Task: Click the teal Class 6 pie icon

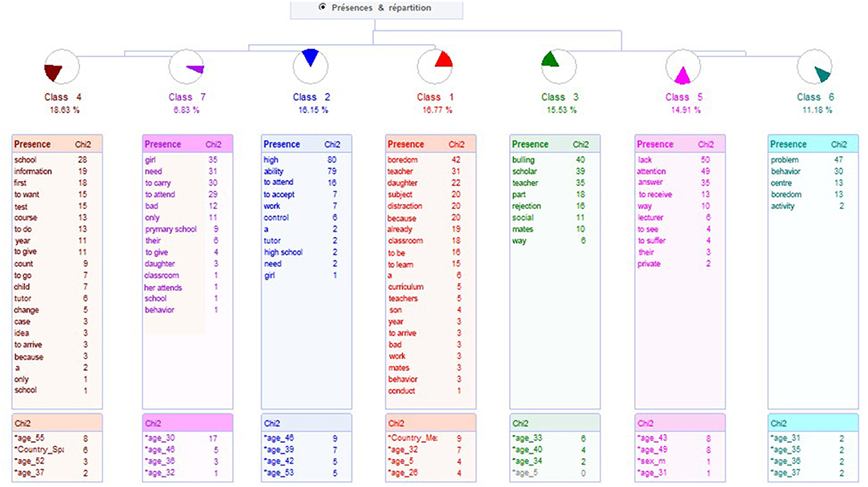Action: coord(815,66)
